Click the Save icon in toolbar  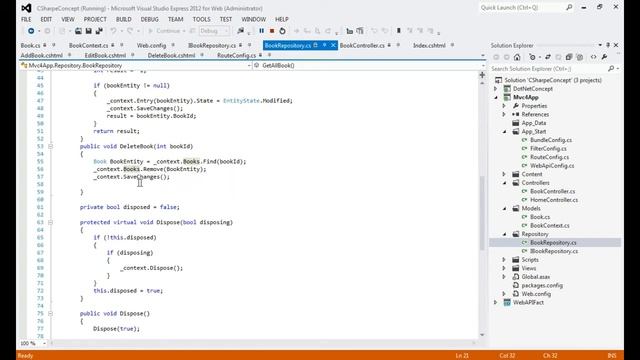89,31
